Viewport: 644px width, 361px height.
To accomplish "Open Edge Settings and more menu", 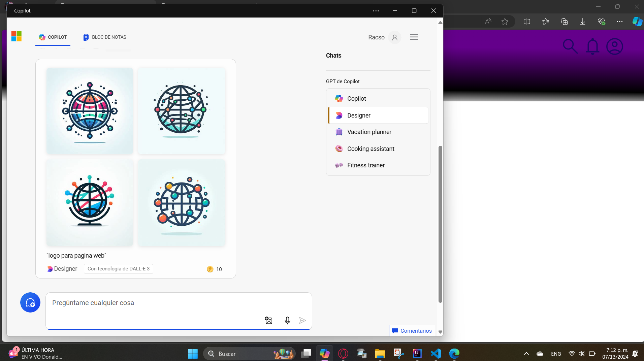I will (x=620, y=22).
